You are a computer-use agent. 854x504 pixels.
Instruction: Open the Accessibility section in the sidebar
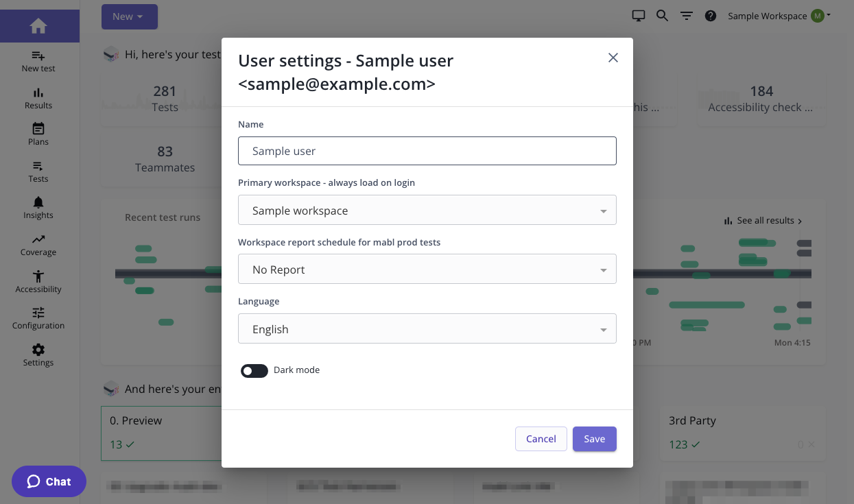pyautogui.click(x=38, y=281)
